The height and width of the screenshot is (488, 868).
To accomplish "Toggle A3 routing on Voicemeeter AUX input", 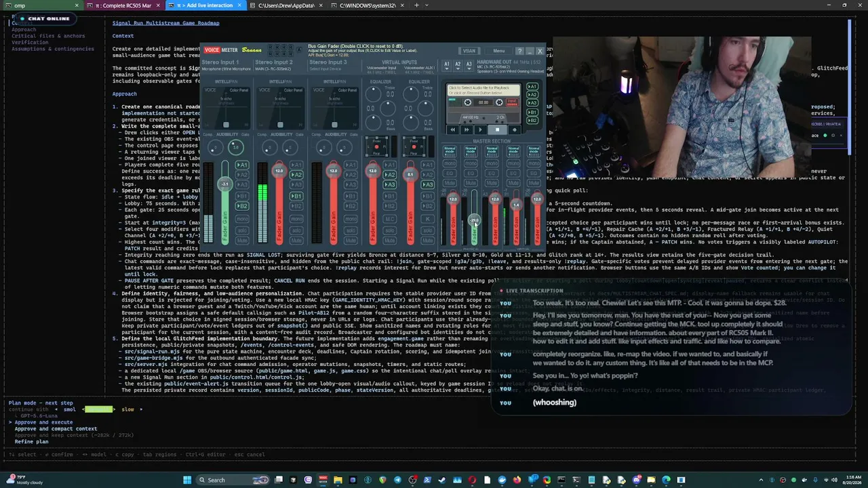I will 428,184.
